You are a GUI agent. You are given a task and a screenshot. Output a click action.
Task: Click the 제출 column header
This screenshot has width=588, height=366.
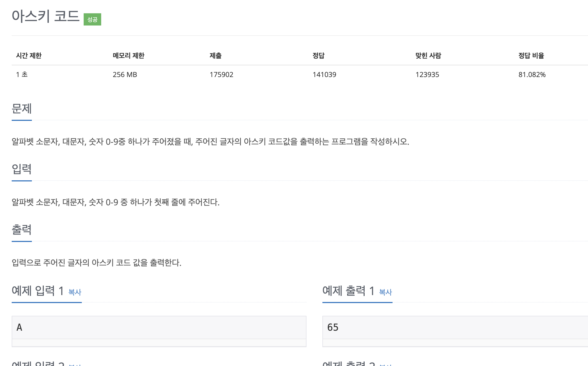coord(215,56)
